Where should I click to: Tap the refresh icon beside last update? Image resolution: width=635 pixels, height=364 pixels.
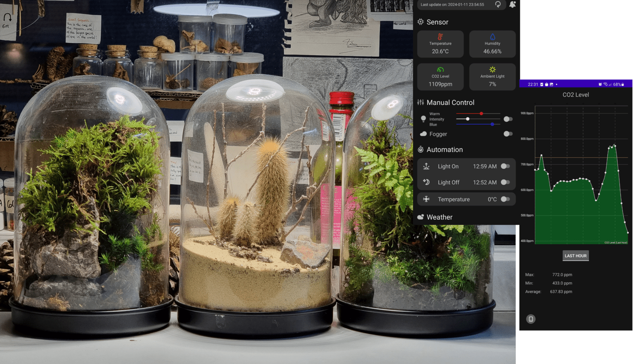click(498, 5)
